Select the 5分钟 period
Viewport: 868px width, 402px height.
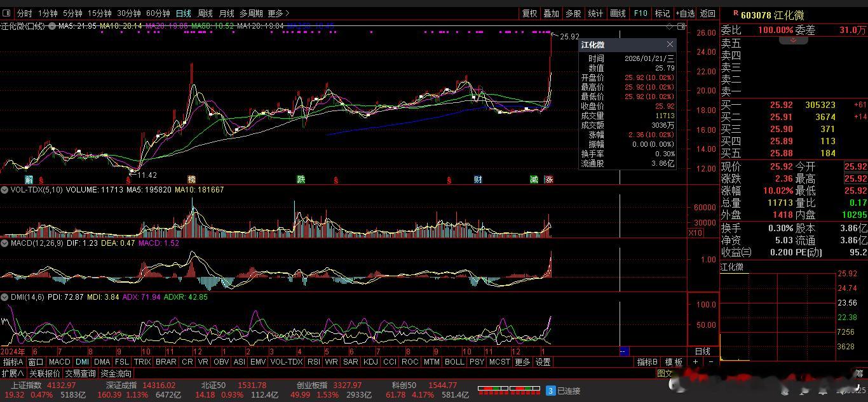click(x=72, y=13)
